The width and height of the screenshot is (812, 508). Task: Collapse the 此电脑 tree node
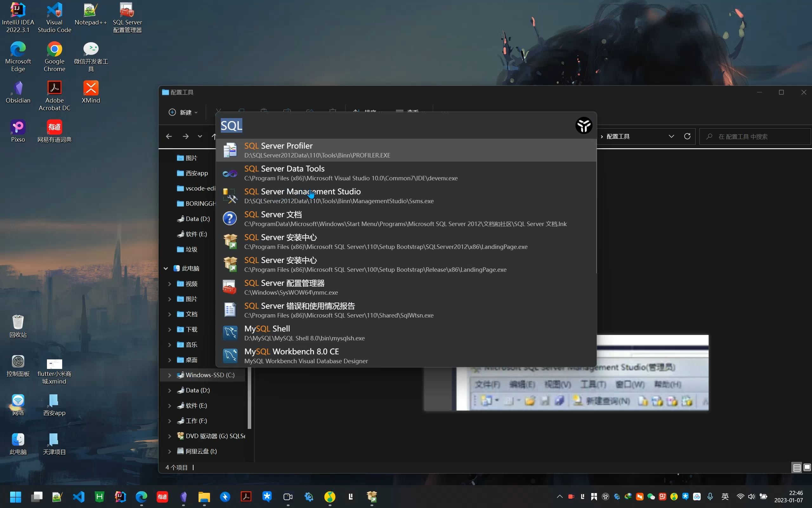(x=166, y=269)
